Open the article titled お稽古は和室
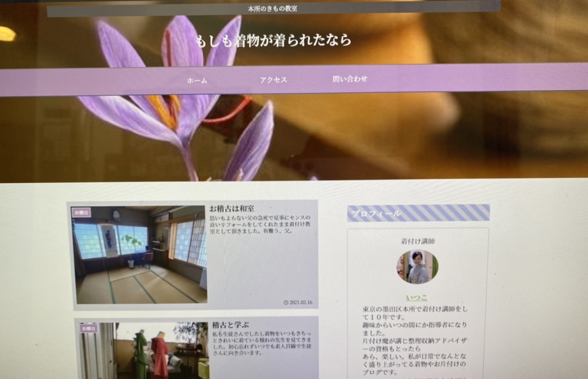Screen dimensions: 588x379 point(231,208)
